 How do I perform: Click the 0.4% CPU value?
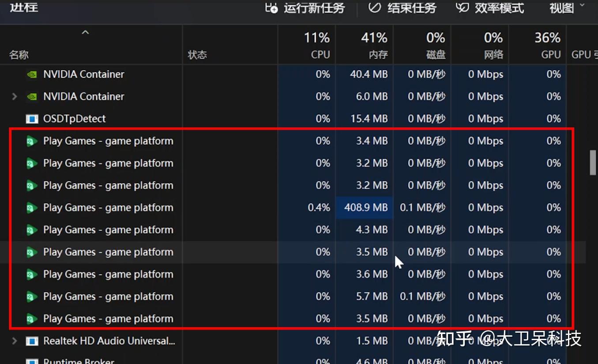(x=319, y=207)
